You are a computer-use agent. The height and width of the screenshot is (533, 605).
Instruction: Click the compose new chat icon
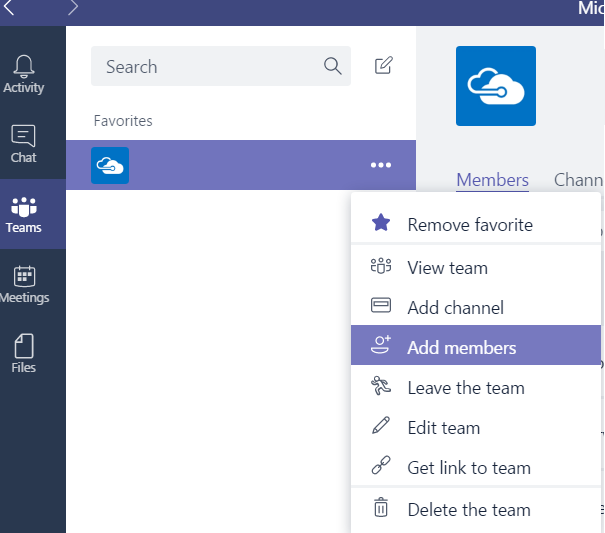383,66
